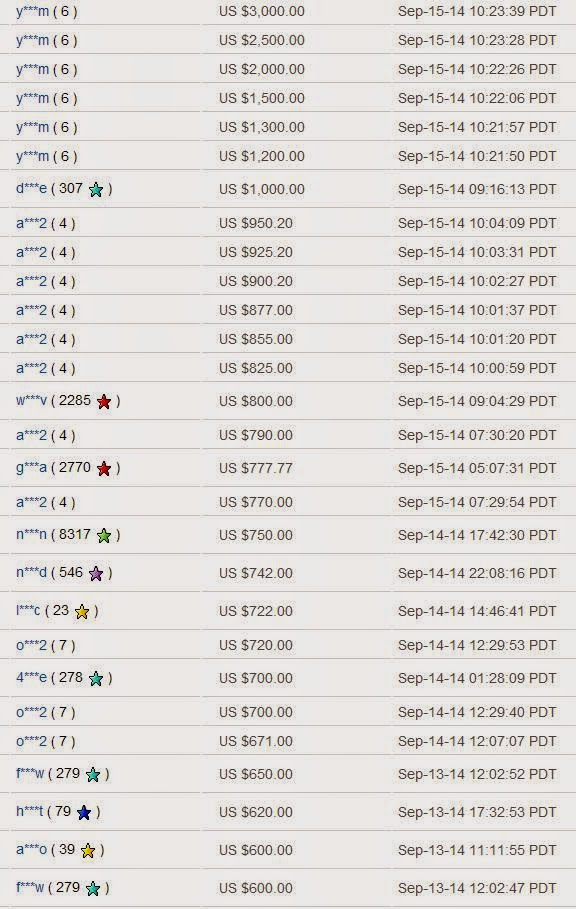Open bidder d***e profile link

coord(31,188)
